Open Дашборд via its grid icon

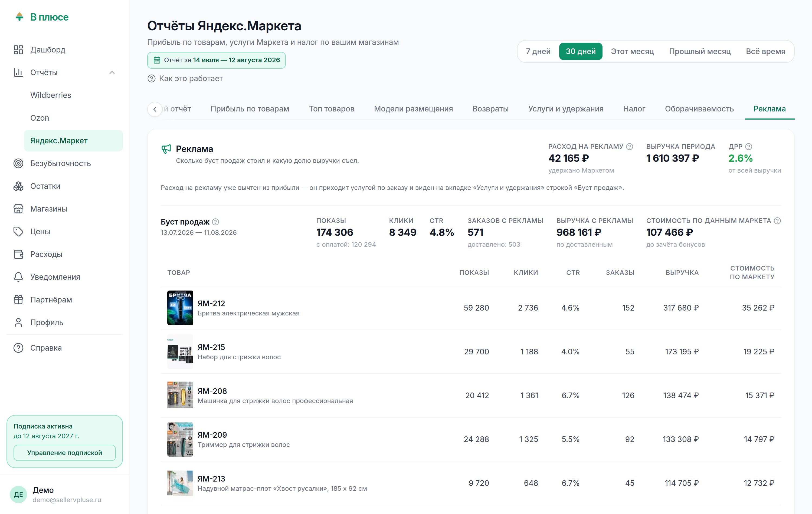pos(18,50)
